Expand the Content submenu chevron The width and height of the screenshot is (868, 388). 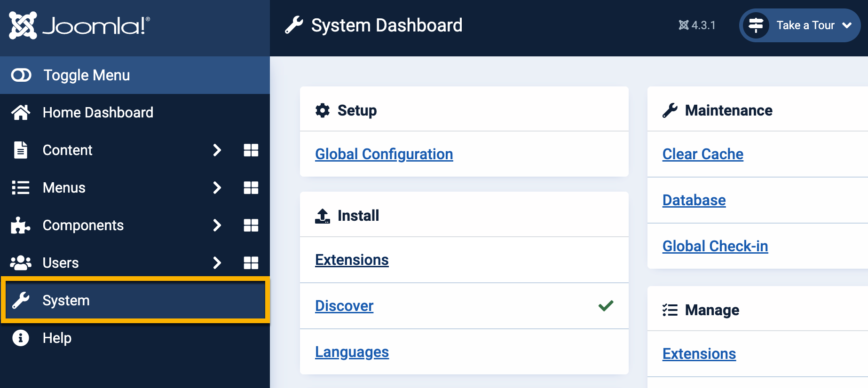pos(217,150)
